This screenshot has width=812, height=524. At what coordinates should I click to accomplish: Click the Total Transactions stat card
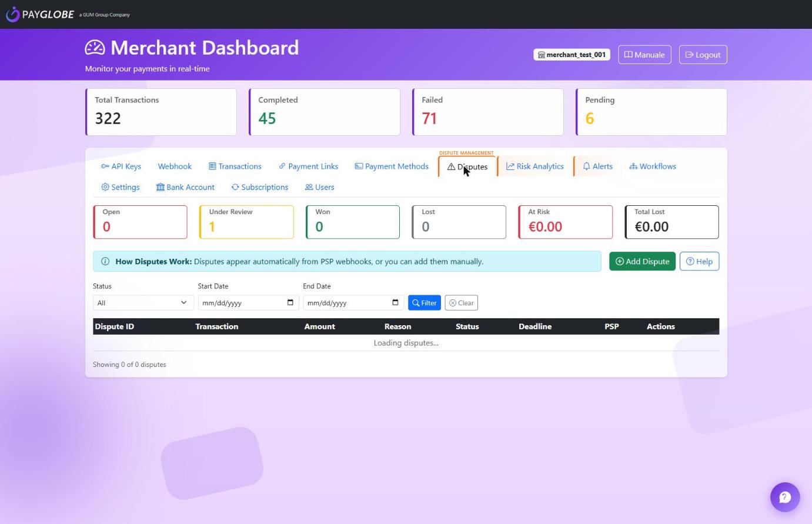click(x=161, y=112)
